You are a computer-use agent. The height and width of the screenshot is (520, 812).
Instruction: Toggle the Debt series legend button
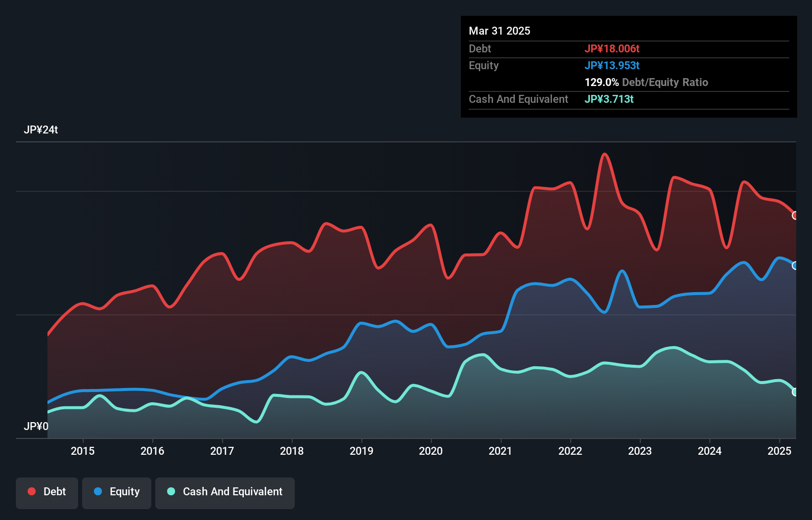click(x=47, y=493)
